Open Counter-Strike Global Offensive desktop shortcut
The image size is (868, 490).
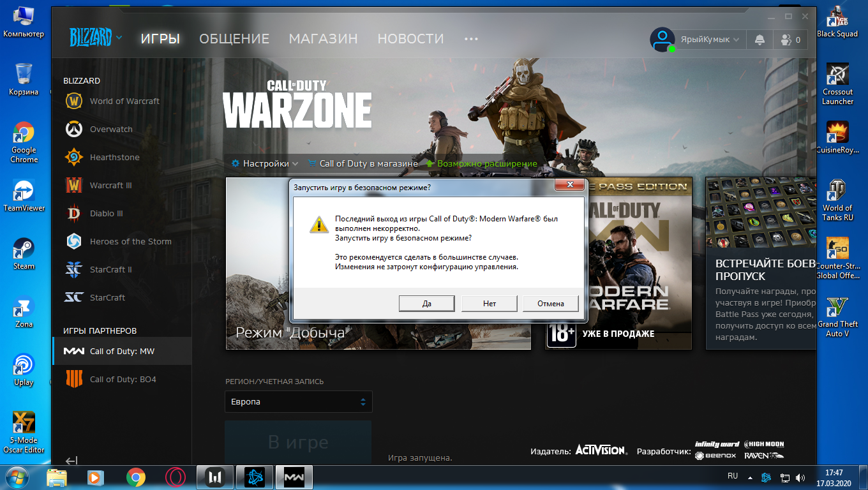click(837, 258)
